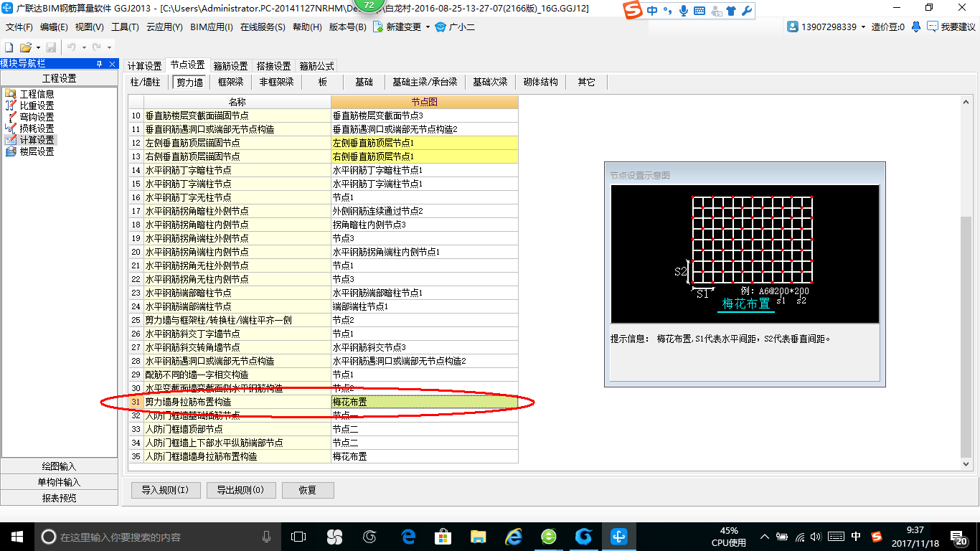Collapse the 工程设置 section header

(x=59, y=78)
